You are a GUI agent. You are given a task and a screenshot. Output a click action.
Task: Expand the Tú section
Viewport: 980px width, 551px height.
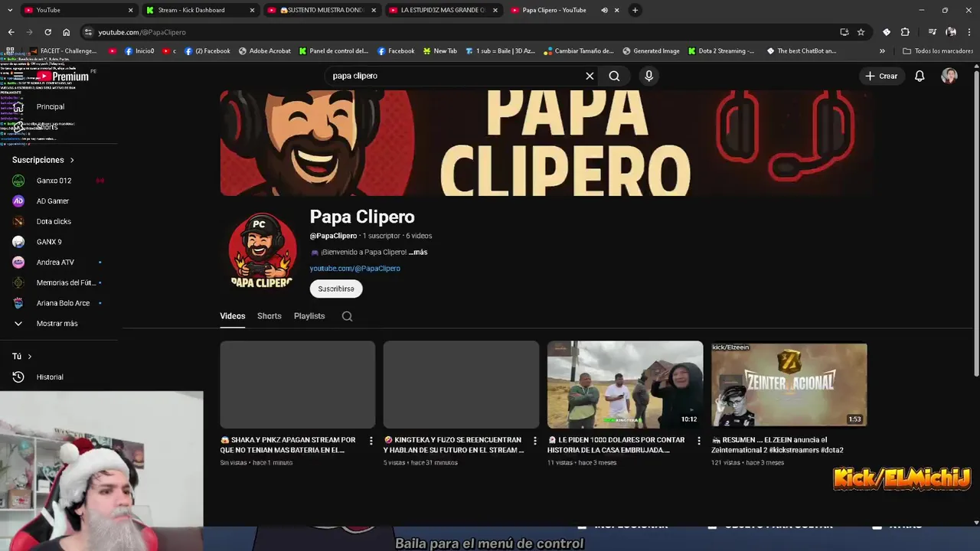22,357
